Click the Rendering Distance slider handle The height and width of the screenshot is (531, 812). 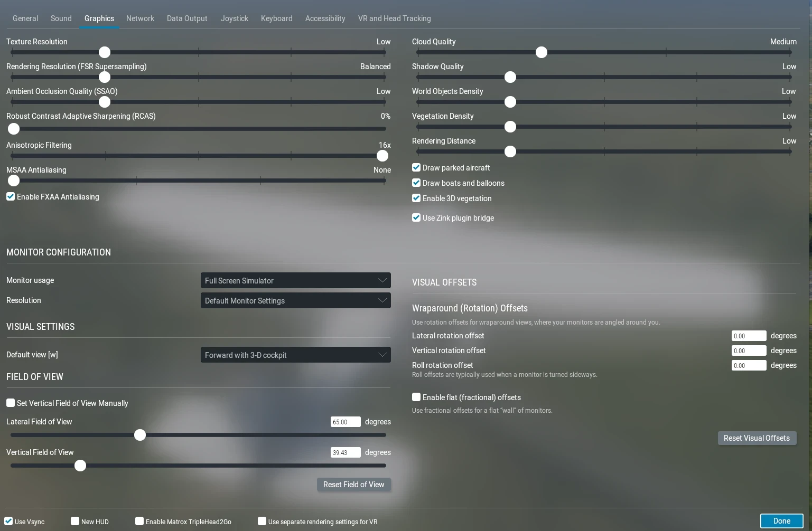pyautogui.click(x=510, y=151)
